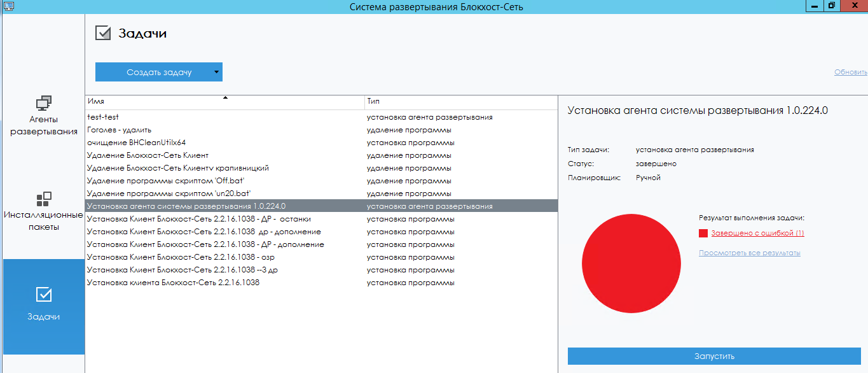Click the Статус value завершено
This screenshot has width=868, height=373.
(656, 164)
